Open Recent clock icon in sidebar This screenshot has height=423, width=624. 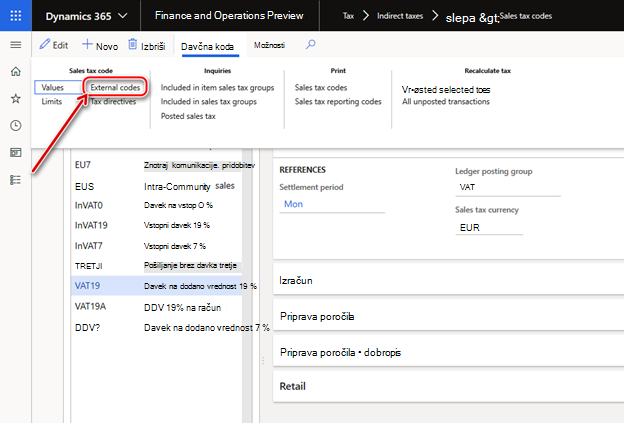[16, 126]
